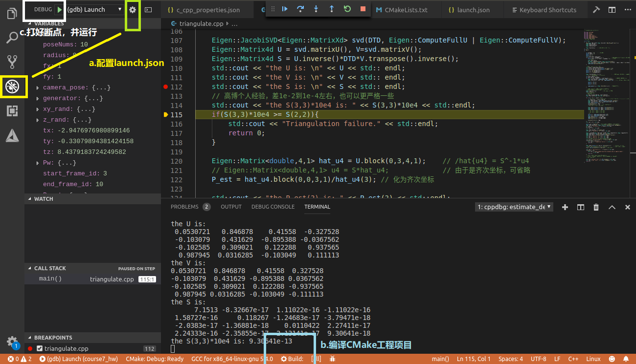Image resolution: width=636 pixels, height=364 pixels.
Task: Kill the terminal using the trash icon
Action: point(596,207)
